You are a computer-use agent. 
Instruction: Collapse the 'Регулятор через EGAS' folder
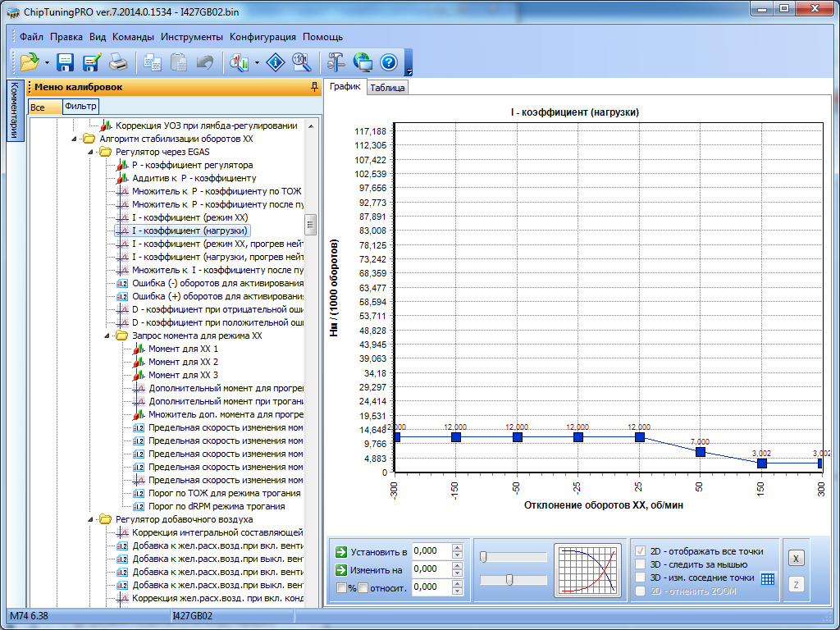pos(90,152)
